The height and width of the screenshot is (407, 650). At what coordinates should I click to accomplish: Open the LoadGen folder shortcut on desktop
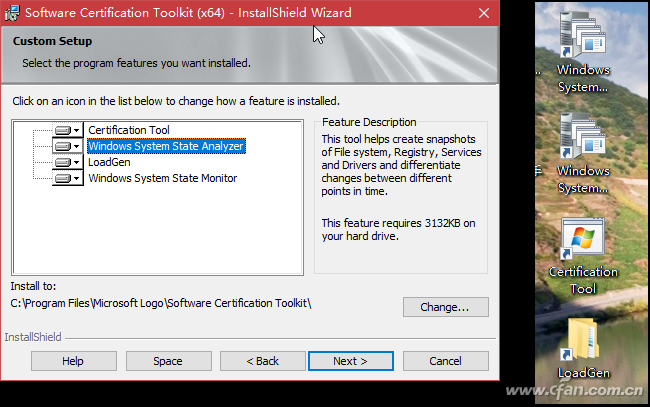coord(583,349)
